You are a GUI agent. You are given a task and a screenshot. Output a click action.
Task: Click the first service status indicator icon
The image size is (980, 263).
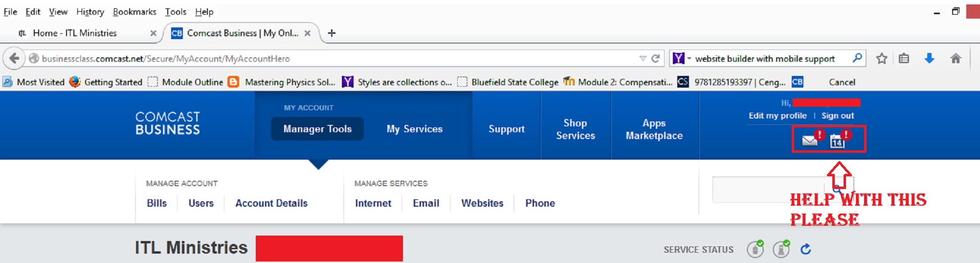pyautogui.click(x=755, y=249)
